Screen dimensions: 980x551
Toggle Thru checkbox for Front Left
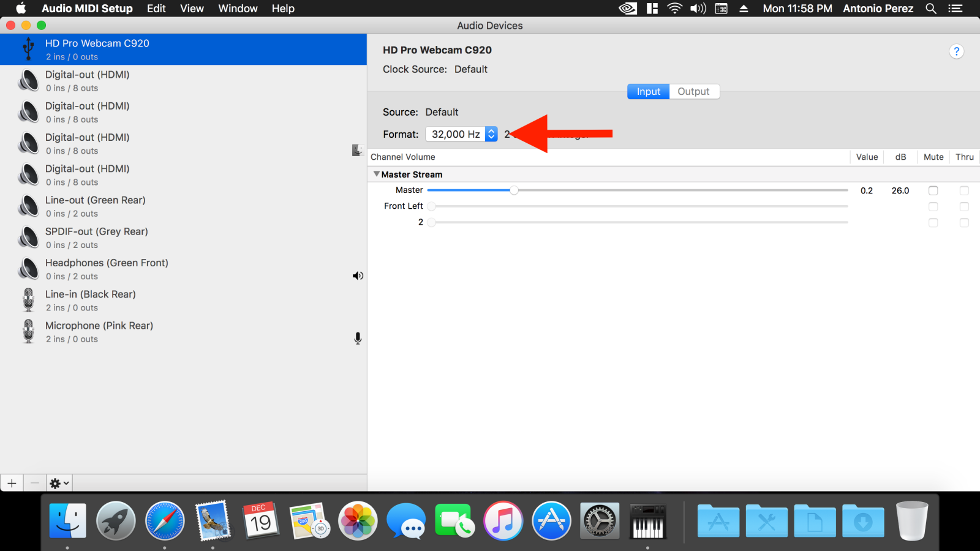pos(964,206)
